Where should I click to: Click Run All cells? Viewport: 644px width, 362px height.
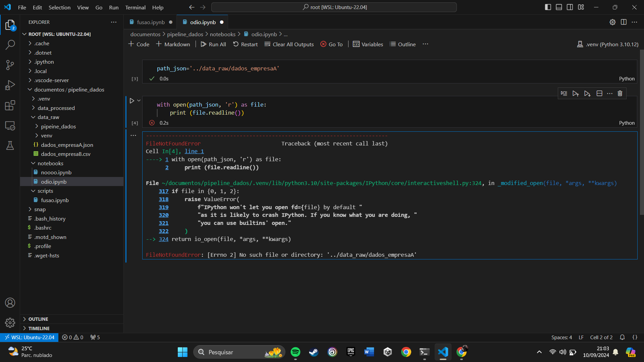click(213, 44)
